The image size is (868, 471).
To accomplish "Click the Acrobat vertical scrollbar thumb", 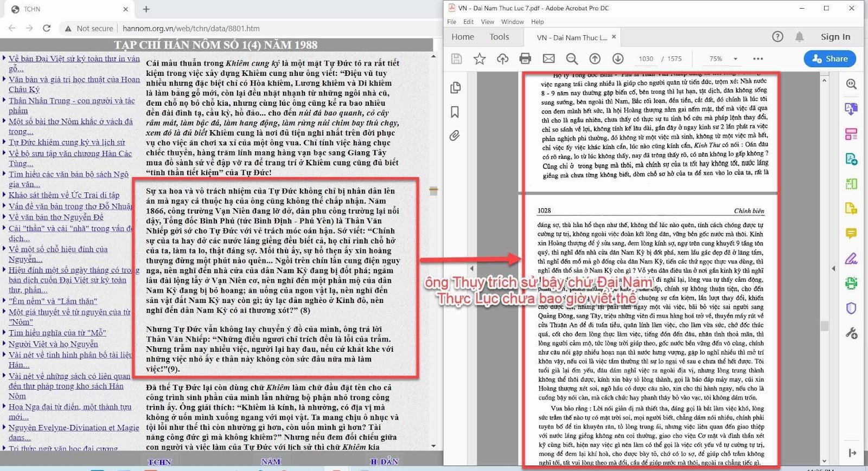I will tap(825, 325).
